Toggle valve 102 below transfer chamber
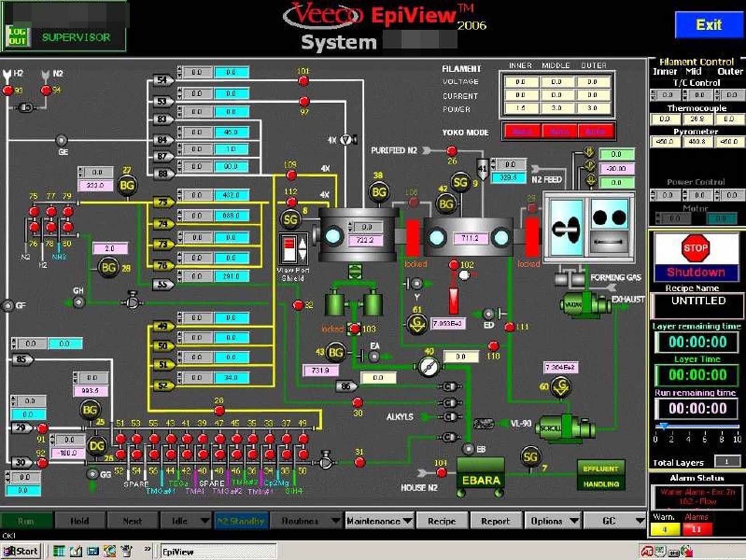Image resolution: width=746 pixels, height=560 pixels. point(453,265)
